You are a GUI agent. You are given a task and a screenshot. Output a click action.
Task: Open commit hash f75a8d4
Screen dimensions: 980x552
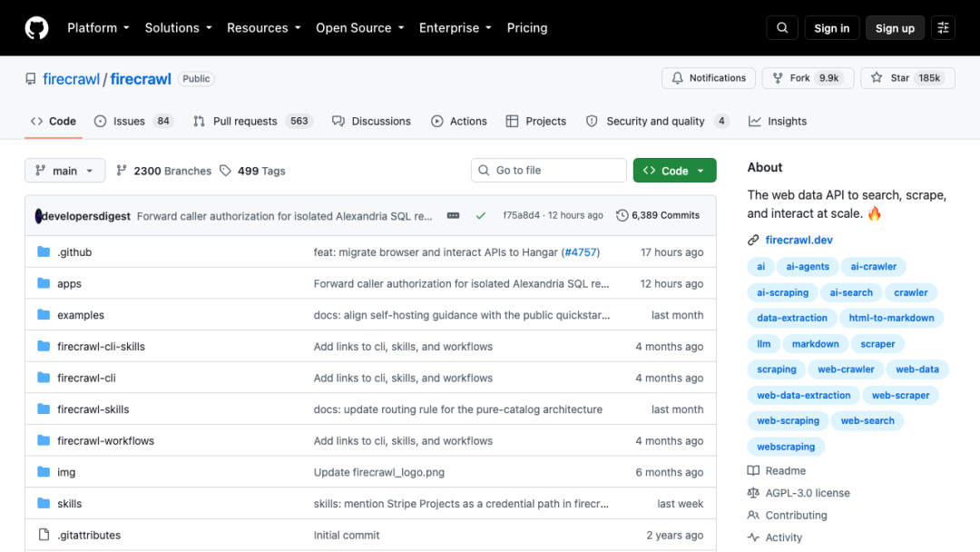(521, 215)
